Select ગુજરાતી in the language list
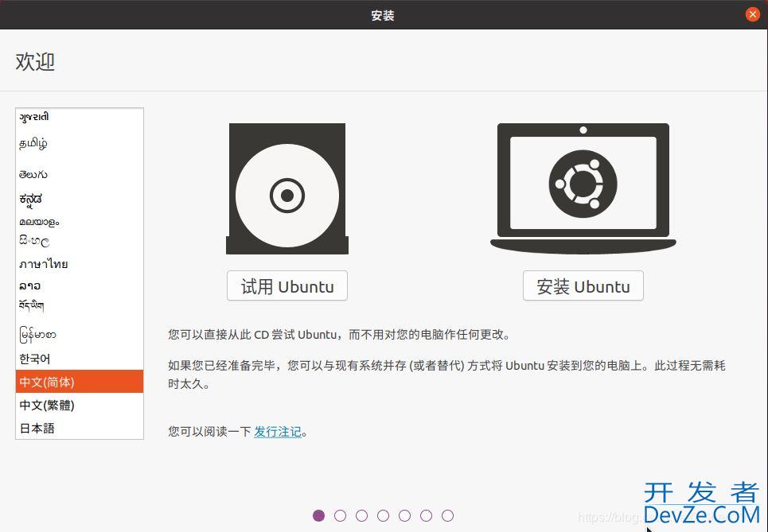Image resolution: width=768 pixels, height=532 pixels. pos(80,116)
